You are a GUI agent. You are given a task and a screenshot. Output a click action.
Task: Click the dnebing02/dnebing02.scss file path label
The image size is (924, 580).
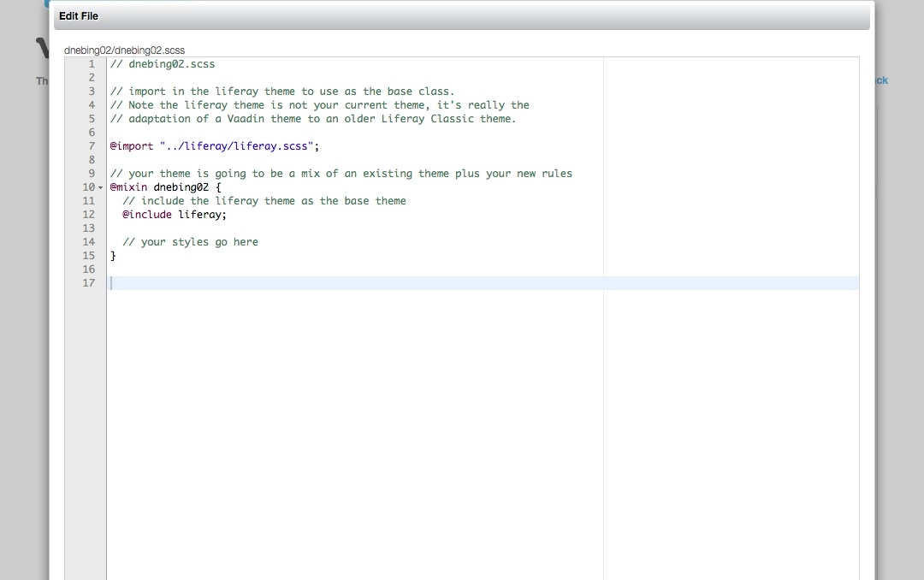tap(124, 50)
